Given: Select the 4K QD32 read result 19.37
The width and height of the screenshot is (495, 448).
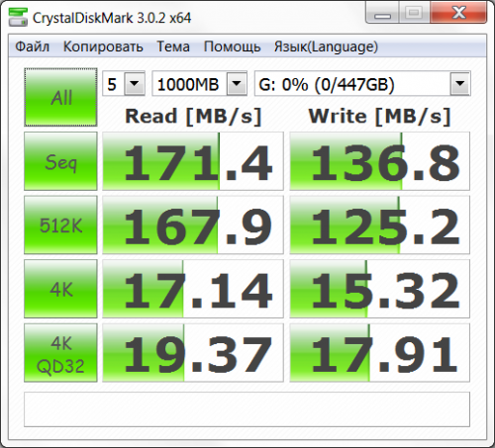Looking at the screenshot, I should tap(193, 353).
